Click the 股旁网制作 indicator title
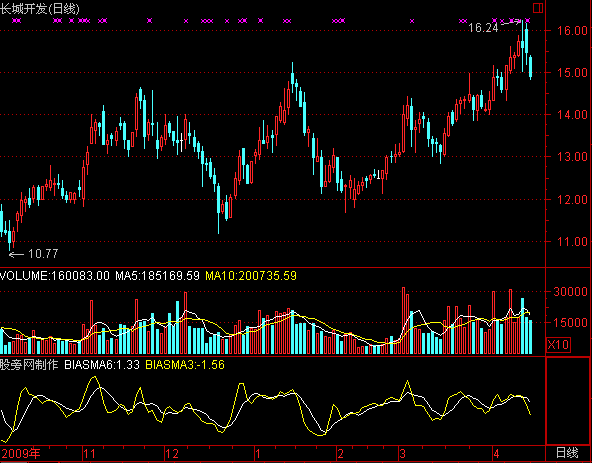Viewport: 592px width, 463px height. click(x=29, y=365)
